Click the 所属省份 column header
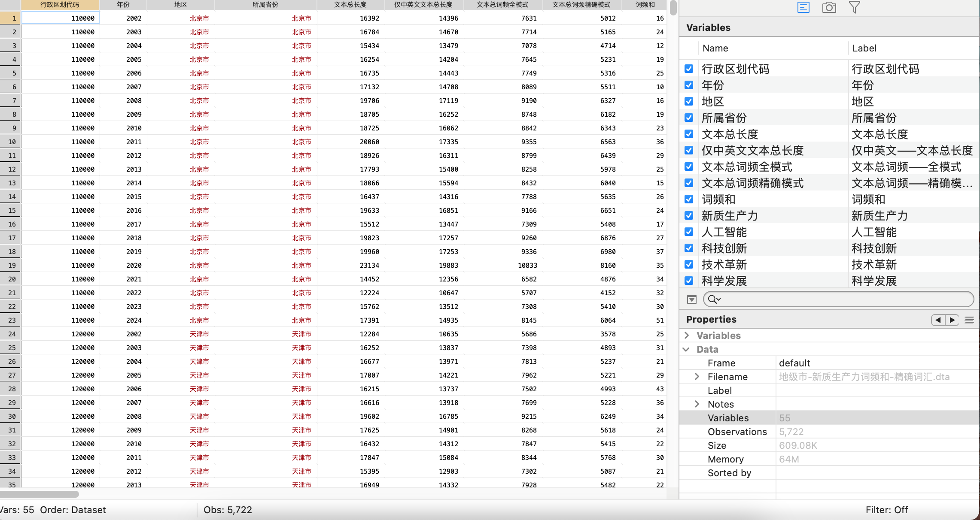 (x=265, y=5)
